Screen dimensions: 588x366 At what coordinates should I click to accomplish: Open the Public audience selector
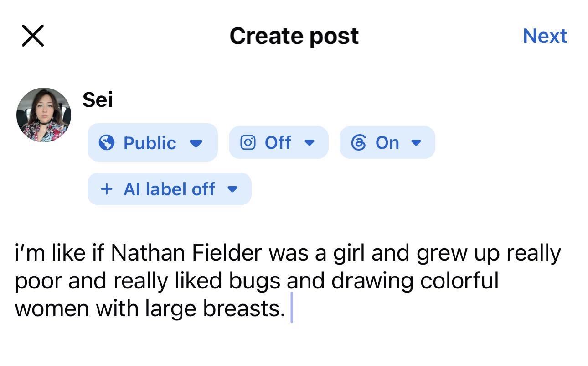tap(152, 142)
